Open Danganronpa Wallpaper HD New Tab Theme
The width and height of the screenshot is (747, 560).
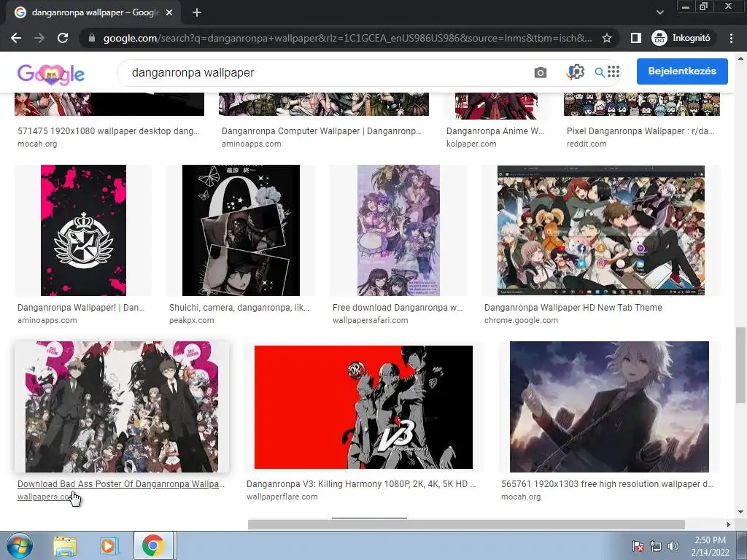point(573,308)
